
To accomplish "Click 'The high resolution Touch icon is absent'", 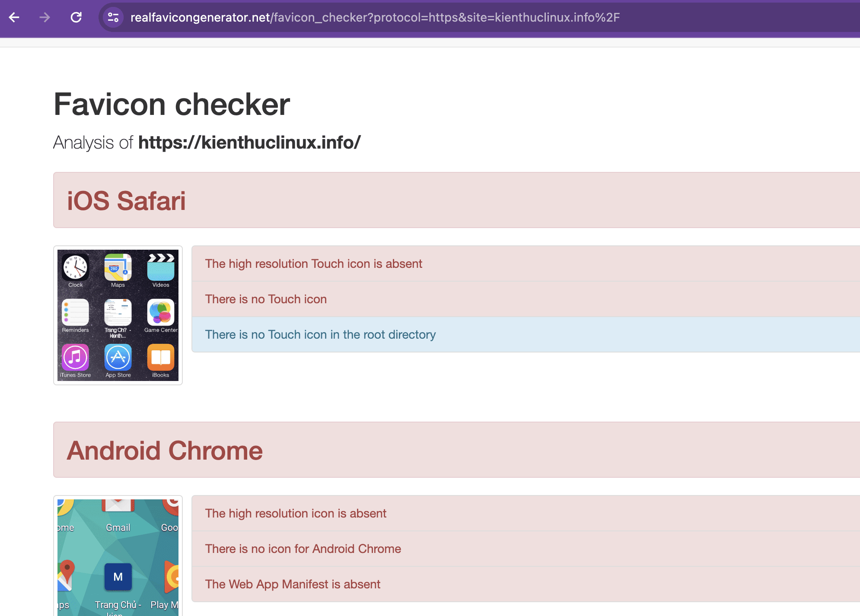I will coord(313,264).
